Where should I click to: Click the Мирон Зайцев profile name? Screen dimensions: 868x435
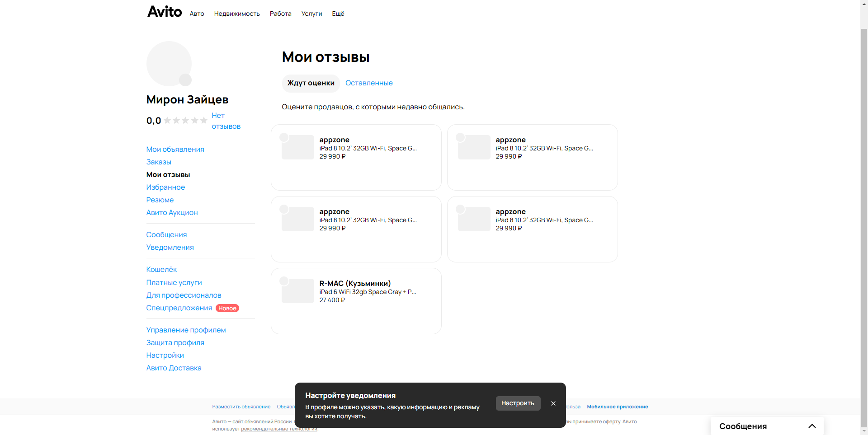tap(187, 100)
